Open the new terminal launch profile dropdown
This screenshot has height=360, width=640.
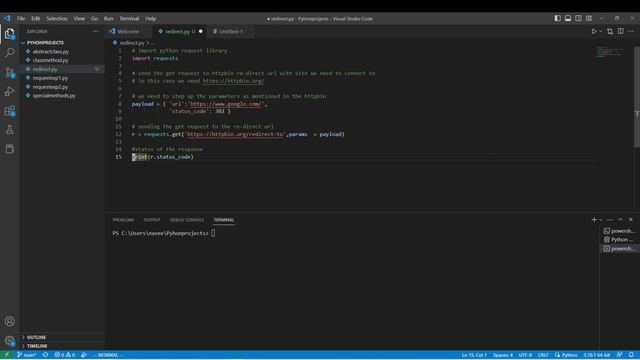click(x=600, y=220)
